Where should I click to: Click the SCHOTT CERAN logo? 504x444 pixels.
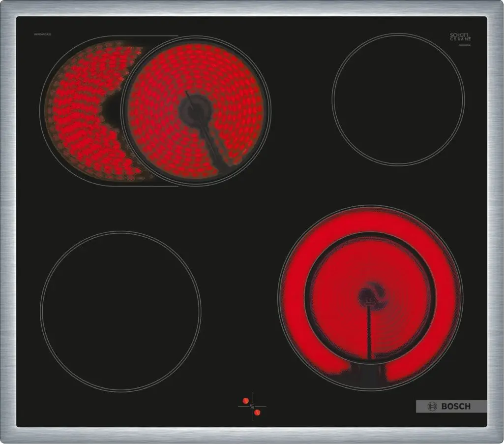(x=460, y=37)
